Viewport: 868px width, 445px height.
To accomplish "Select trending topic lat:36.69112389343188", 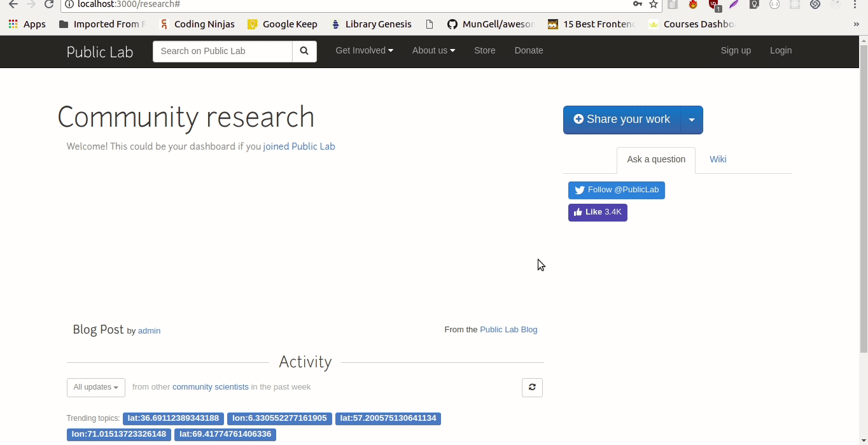I will (x=173, y=419).
